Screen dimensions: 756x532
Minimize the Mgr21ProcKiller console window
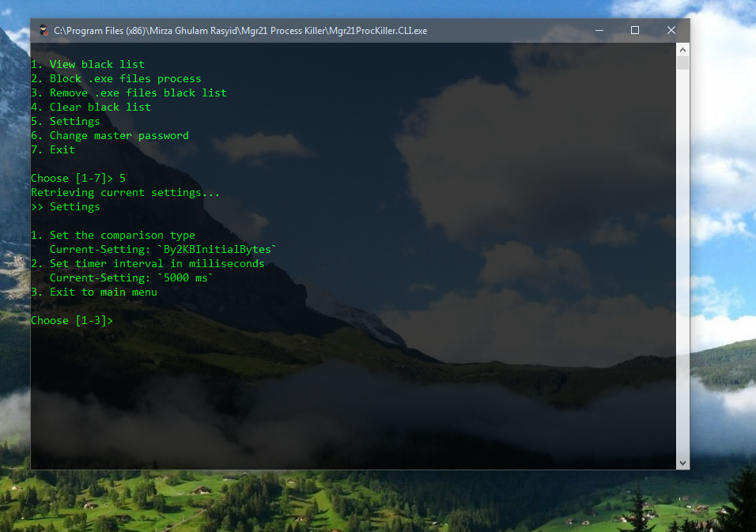599,30
